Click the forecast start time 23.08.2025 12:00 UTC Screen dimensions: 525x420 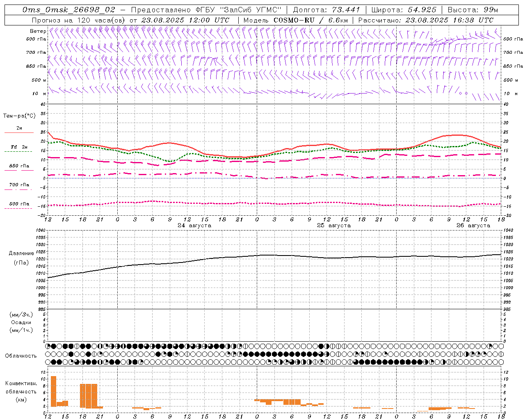pos(185,20)
